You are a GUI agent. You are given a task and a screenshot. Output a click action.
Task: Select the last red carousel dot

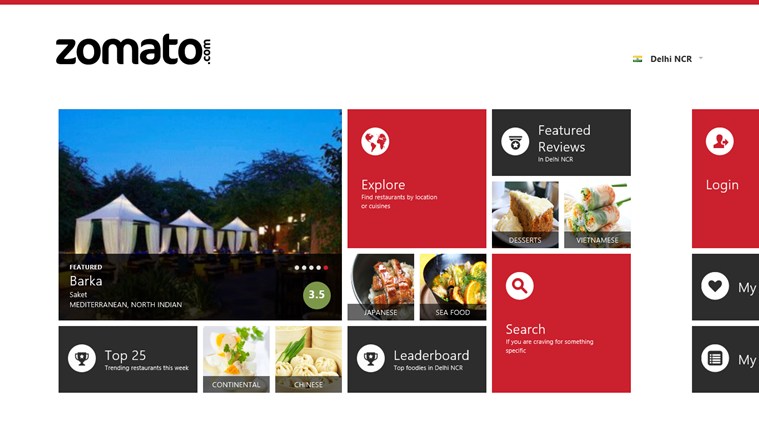point(326,268)
